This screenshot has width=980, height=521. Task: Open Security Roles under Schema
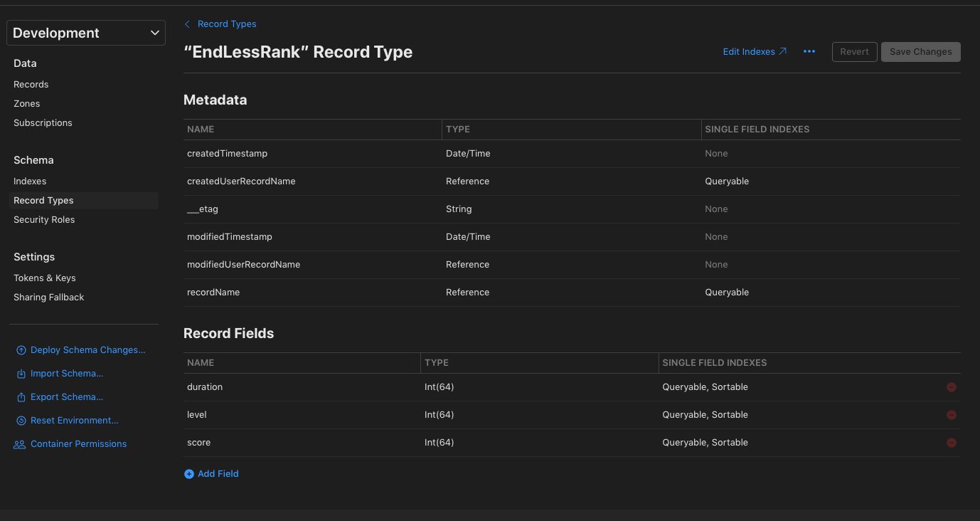point(44,220)
